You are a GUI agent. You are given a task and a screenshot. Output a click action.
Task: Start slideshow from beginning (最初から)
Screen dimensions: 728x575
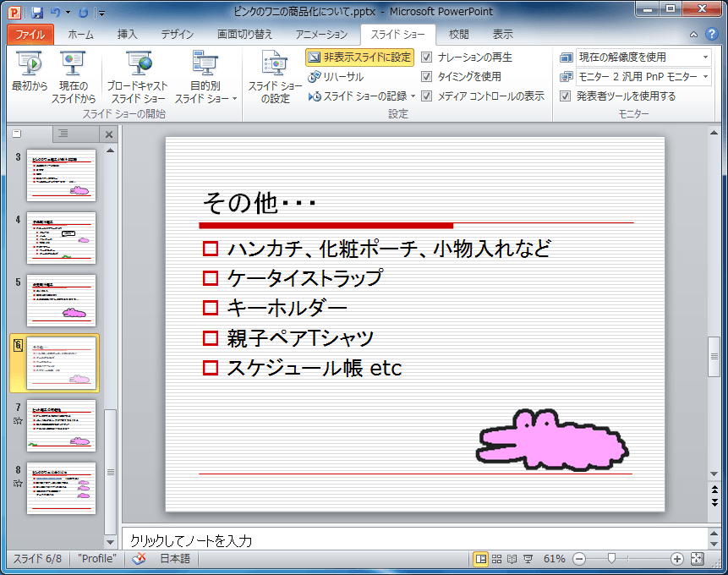point(30,71)
